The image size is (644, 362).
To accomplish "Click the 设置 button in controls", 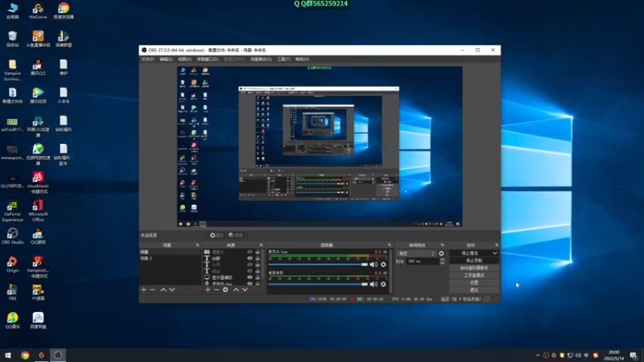I will point(474,282).
